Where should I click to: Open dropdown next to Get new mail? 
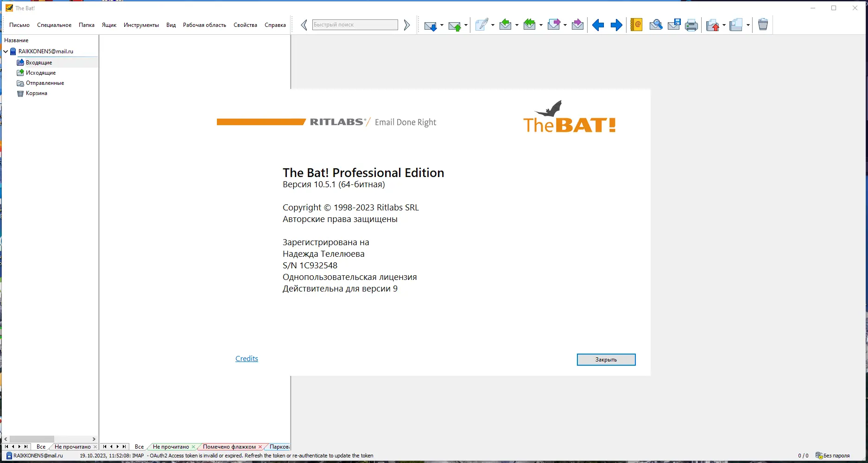(442, 25)
